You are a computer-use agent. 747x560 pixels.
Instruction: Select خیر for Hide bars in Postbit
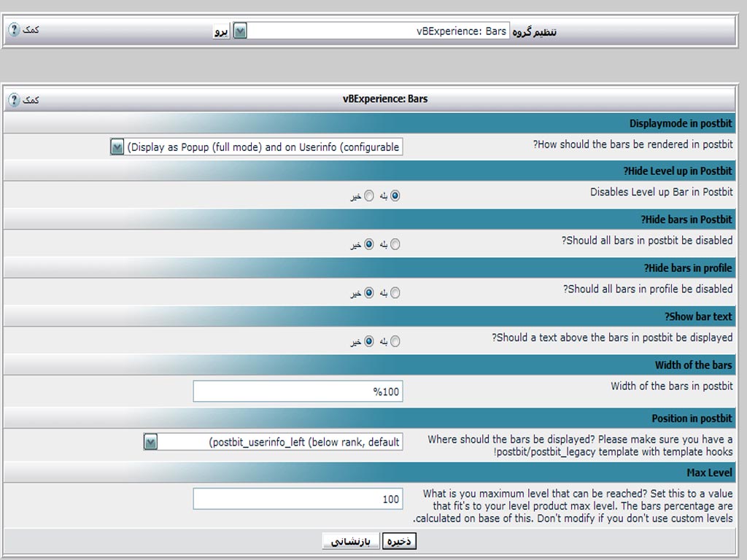pos(368,244)
